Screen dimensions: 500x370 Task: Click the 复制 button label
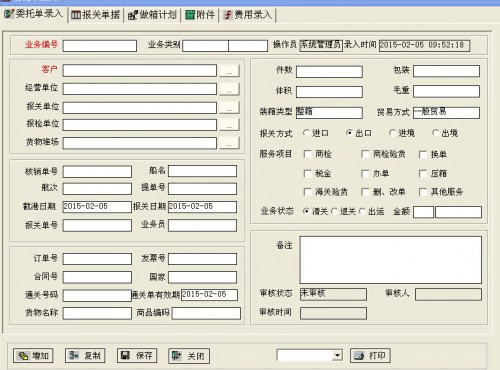tap(92, 356)
